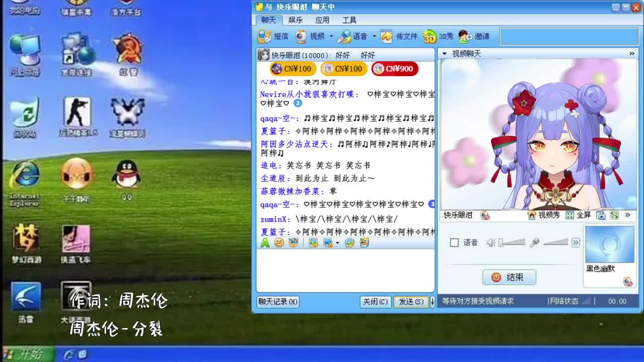Expand the screen capture dropdown arrow
This screenshot has height=362, width=644.
click(337, 243)
